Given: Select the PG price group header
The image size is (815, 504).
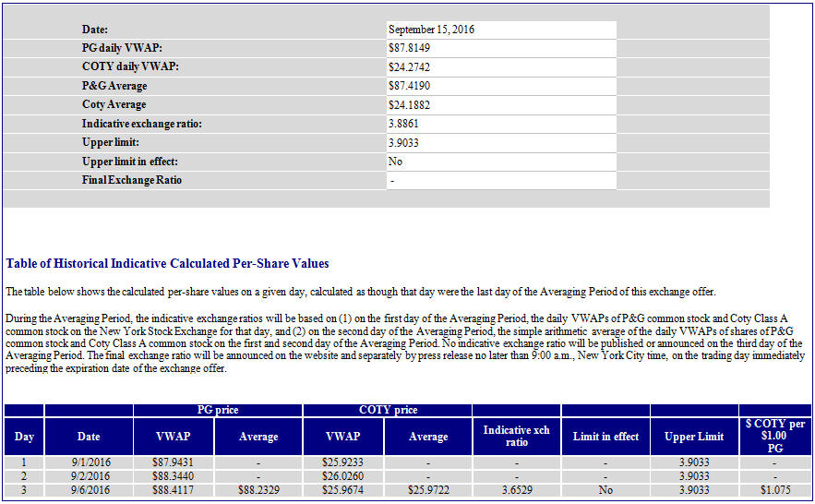Looking at the screenshot, I should (218, 410).
